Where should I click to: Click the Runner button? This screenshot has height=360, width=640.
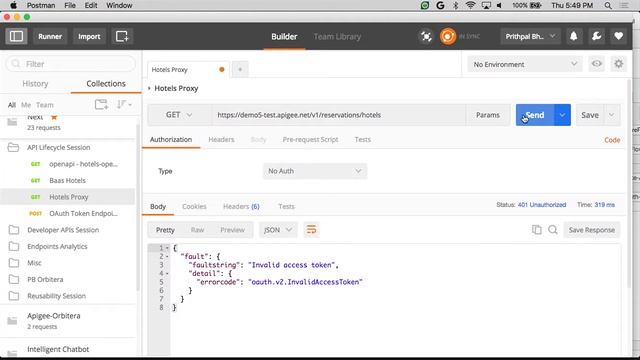pos(50,36)
